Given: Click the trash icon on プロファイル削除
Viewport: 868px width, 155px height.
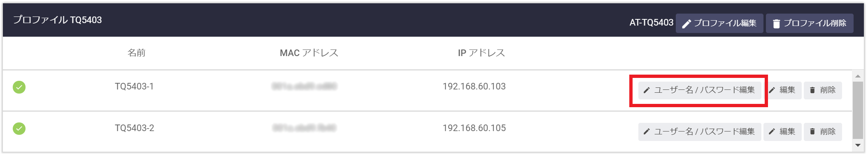Looking at the screenshot, I should pyautogui.click(x=776, y=24).
